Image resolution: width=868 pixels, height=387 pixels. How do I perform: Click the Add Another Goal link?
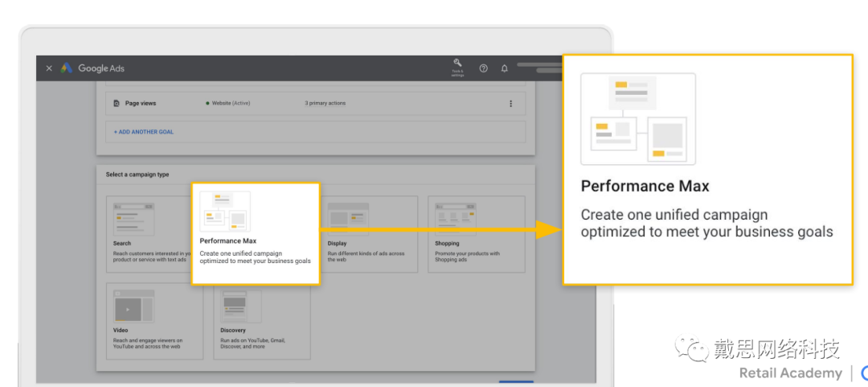pos(144,132)
